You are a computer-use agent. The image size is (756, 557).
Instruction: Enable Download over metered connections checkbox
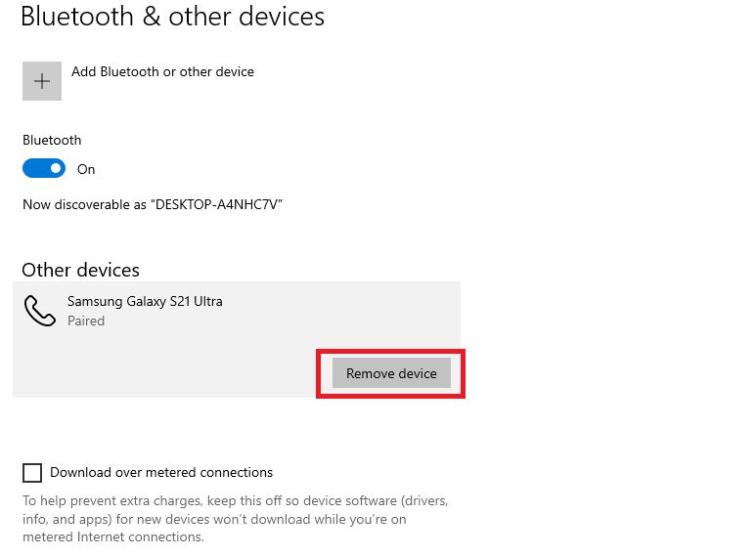(x=32, y=473)
